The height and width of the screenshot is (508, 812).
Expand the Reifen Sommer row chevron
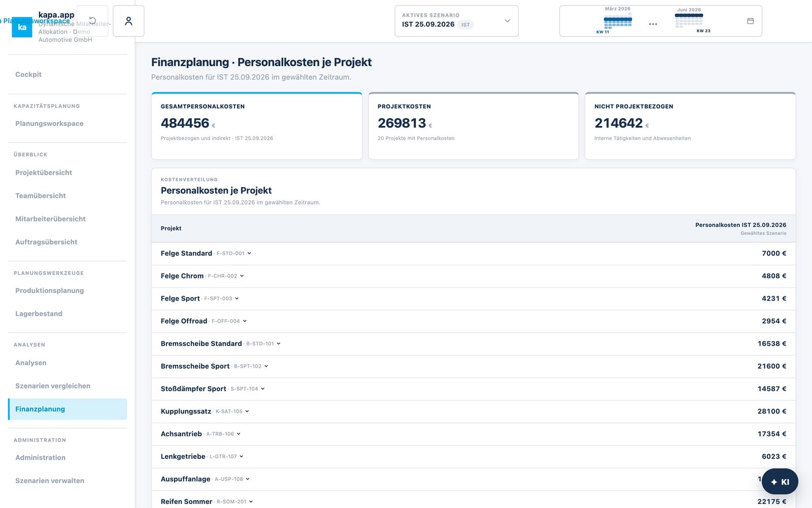tap(251, 501)
